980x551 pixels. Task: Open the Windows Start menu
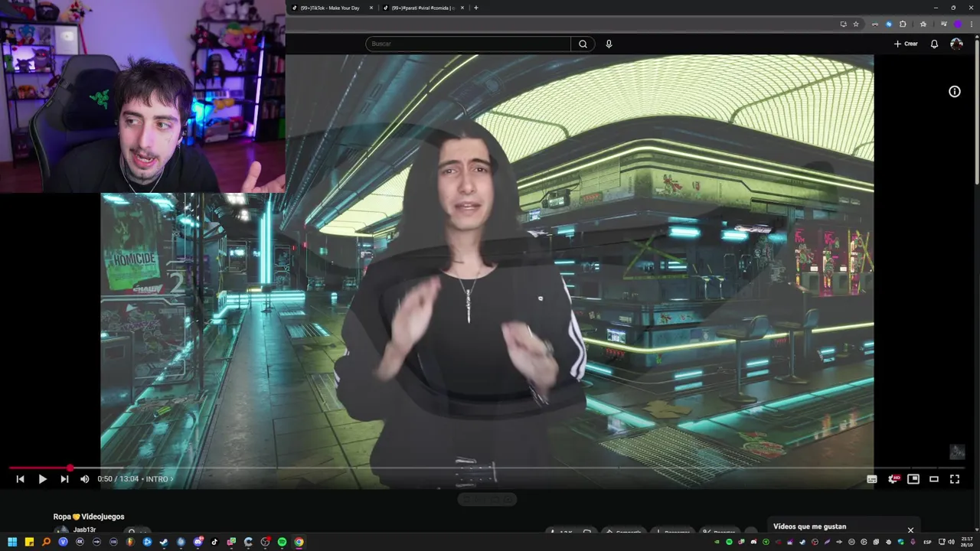(12, 542)
